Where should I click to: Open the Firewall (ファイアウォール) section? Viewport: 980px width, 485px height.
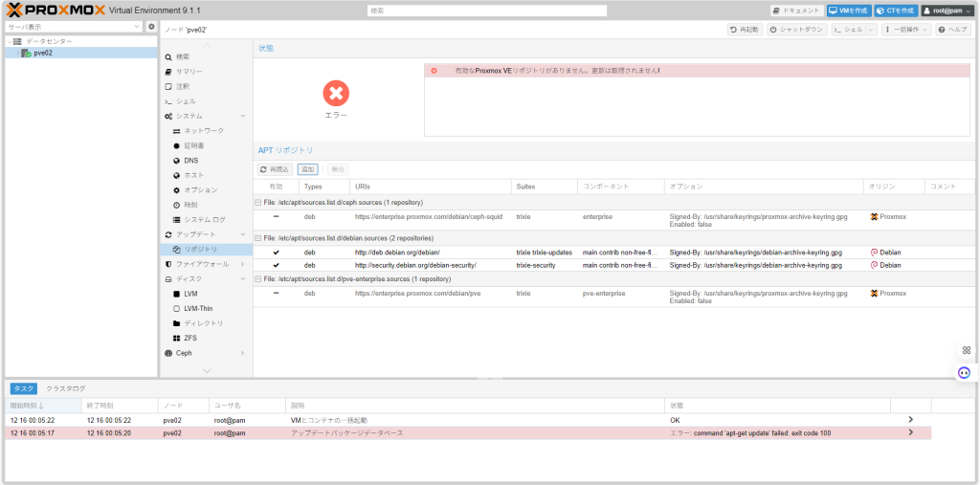(x=202, y=264)
